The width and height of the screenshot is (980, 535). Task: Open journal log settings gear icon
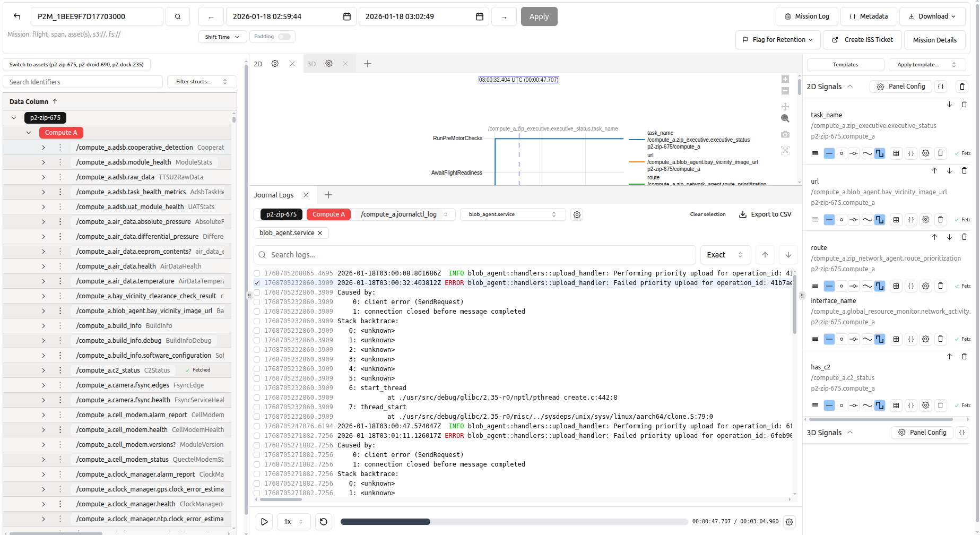(x=577, y=214)
